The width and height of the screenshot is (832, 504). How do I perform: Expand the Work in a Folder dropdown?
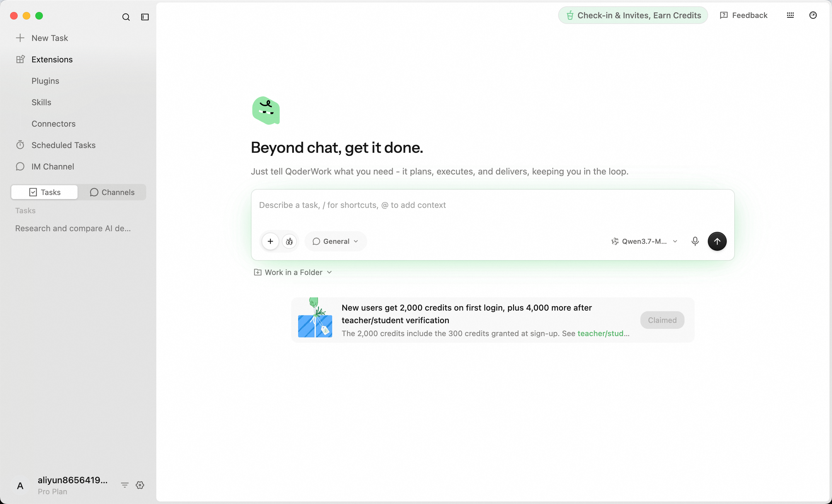coord(293,272)
